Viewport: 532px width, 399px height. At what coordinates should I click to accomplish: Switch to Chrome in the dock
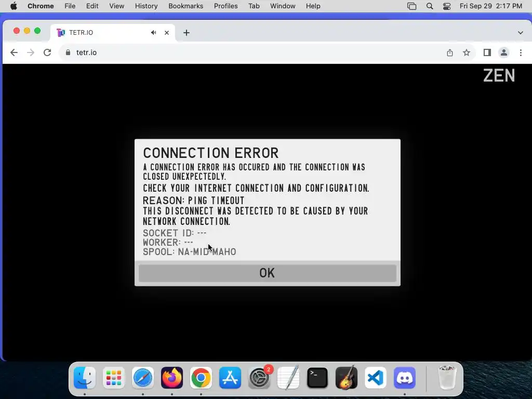coord(201,378)
